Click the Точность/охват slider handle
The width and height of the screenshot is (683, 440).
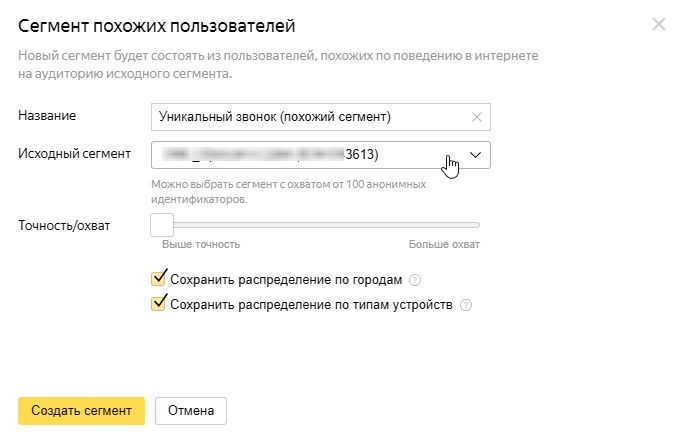162,225
